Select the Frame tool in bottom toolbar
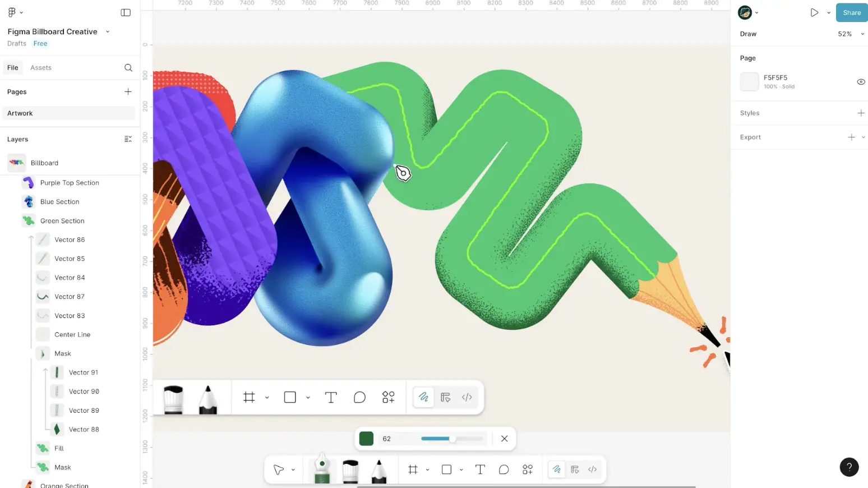Viewport: 868px width, 488px height. 413,469
